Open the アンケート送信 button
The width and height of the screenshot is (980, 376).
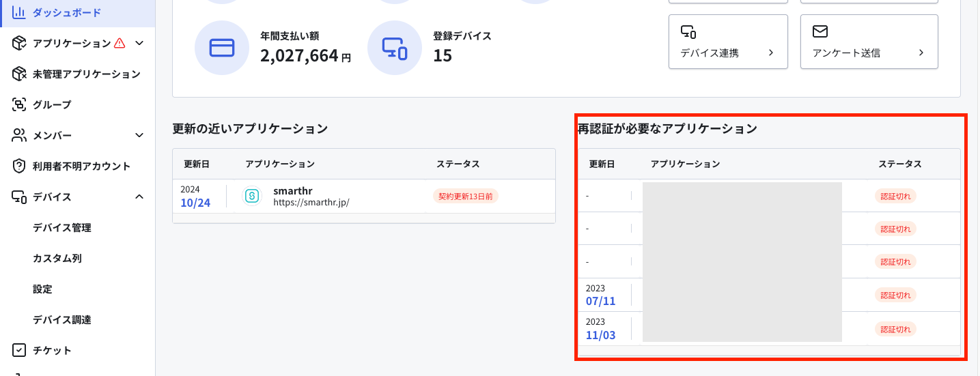[869, 42]
